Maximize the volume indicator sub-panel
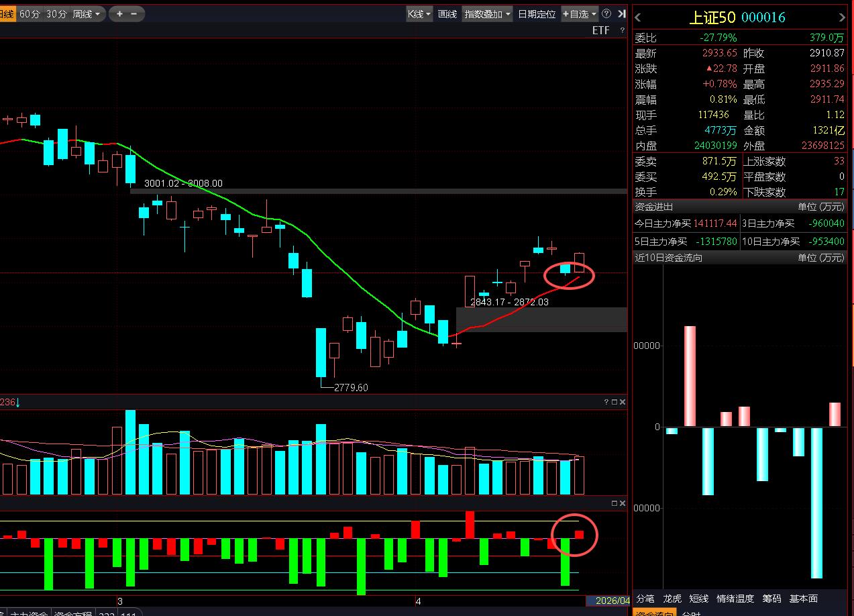The height and width of the screenshot is (616, 854). (x=614, y=402)
